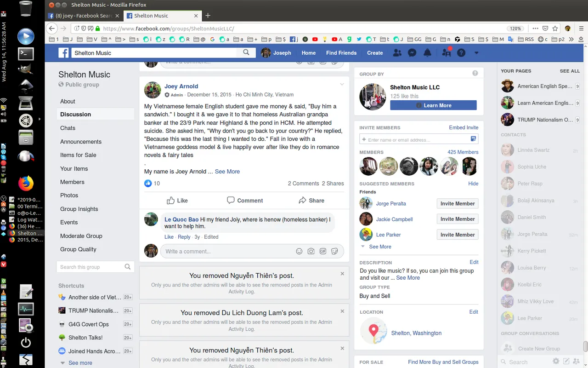The width and height of the screenshot is (588, 368).
Task: Open Trash icon in the dock
Action: (26, 8)
